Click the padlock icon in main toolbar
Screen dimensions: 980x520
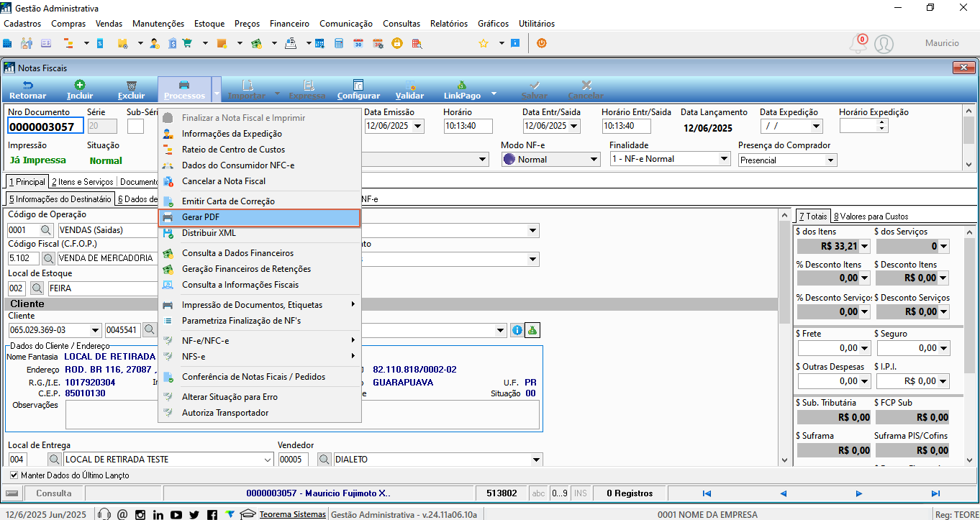coord(396,43)
